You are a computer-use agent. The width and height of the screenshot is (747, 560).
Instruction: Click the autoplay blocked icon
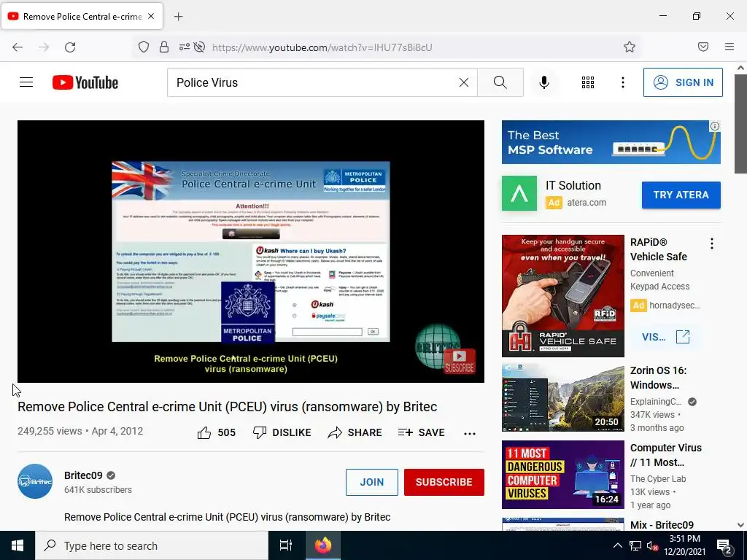click(x=200, y=47)
